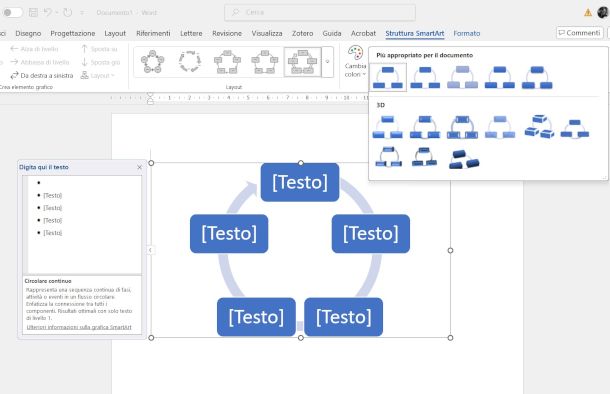610x394 pixels.
Task: Open the Quick Access Toolbar customize arrow
Action: 82,13
